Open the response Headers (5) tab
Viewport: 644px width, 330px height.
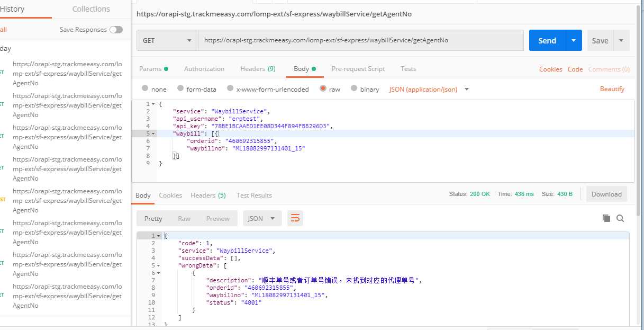coord(208,195)
